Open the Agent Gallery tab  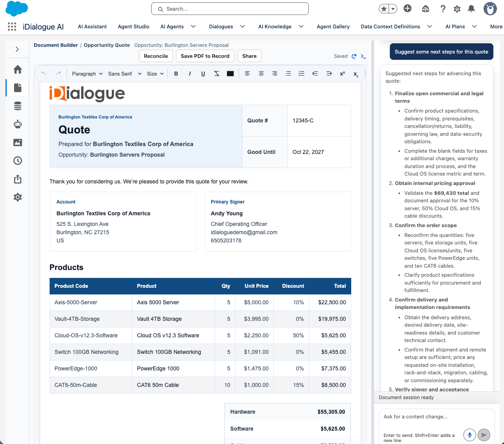333,26
